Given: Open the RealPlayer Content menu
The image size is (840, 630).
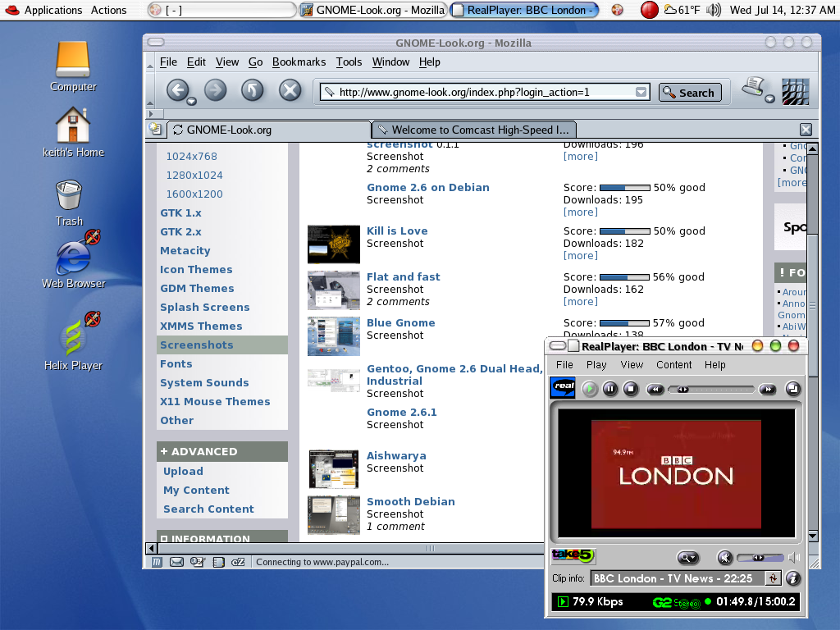Looking at the screenshot, I should point(674,365).
